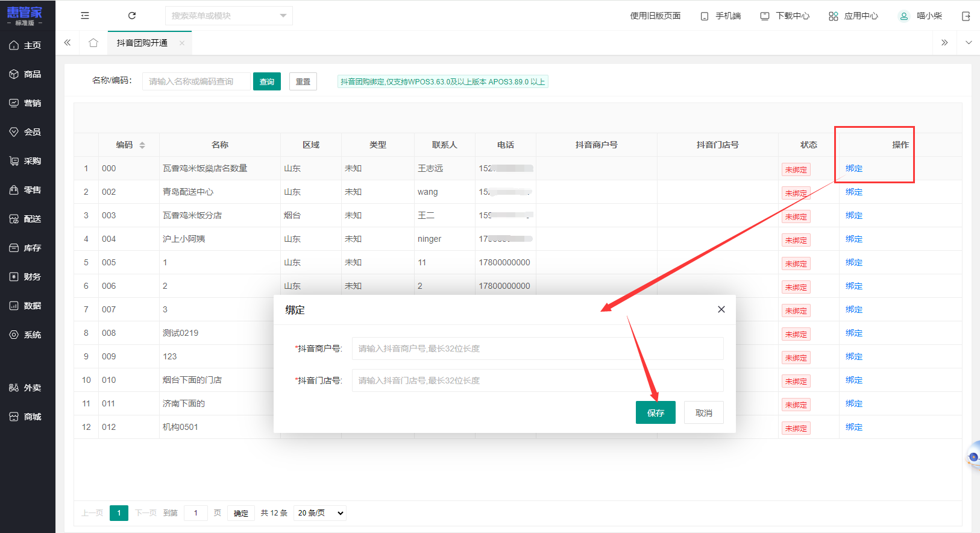Click 绑定 for 沪上小阿姨
980x533 pixels.
[x=854, y=239]
